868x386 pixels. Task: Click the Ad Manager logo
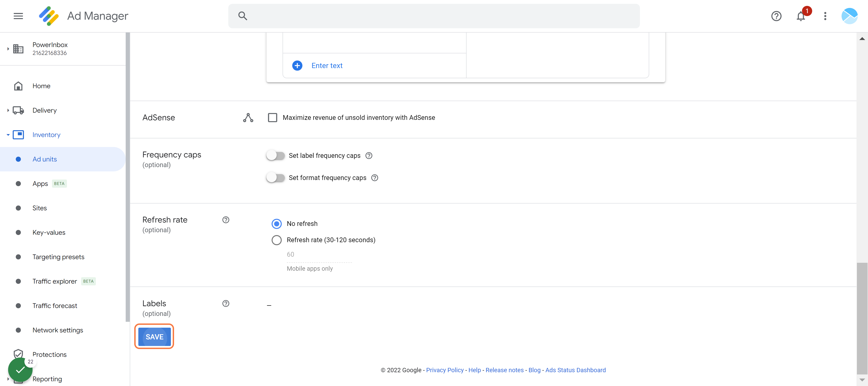(49, 16)
